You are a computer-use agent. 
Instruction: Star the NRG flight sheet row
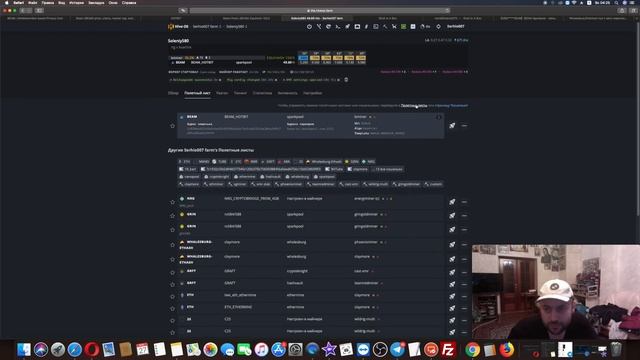[x=172, y=202]
